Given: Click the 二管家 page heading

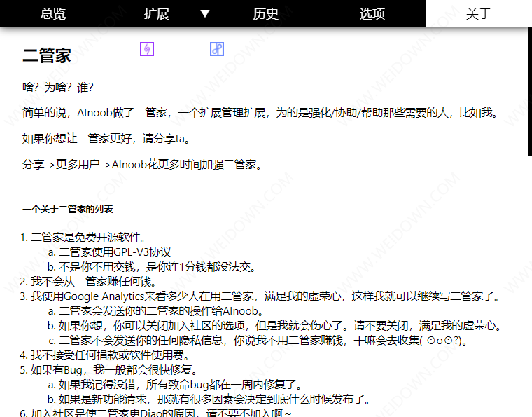Looking at the screenshot, I should tap(47, 55).
